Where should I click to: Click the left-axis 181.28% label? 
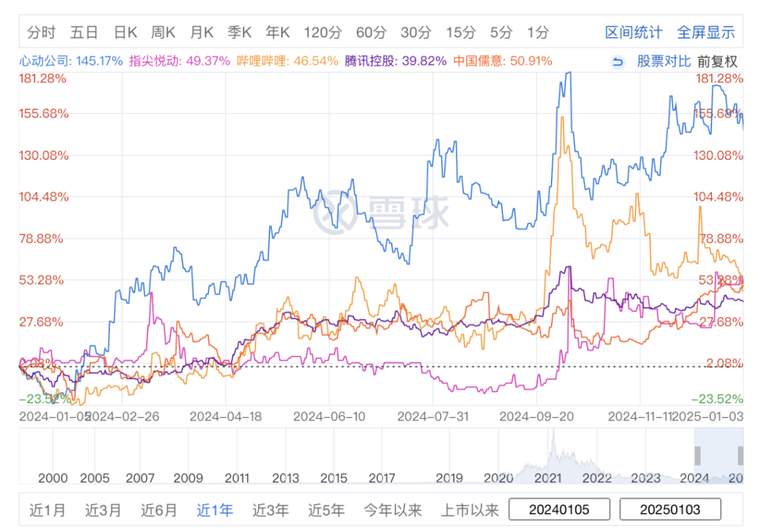[43, 79]
